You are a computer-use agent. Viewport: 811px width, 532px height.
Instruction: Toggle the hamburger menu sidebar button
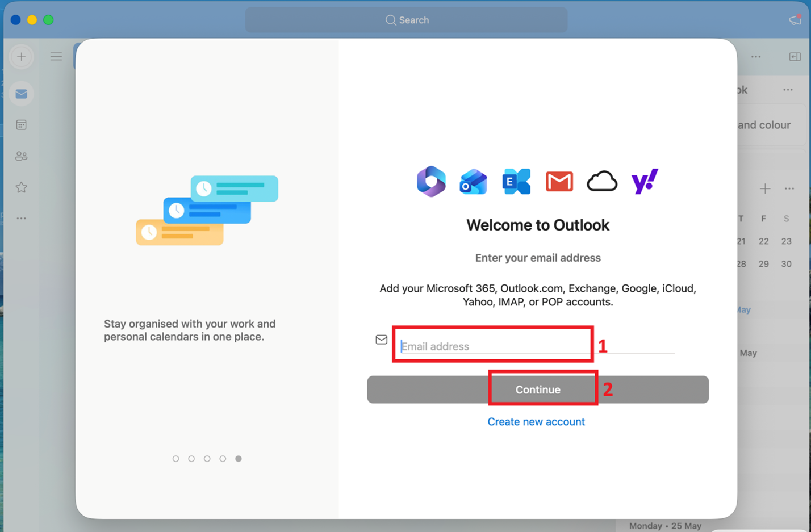56,57
